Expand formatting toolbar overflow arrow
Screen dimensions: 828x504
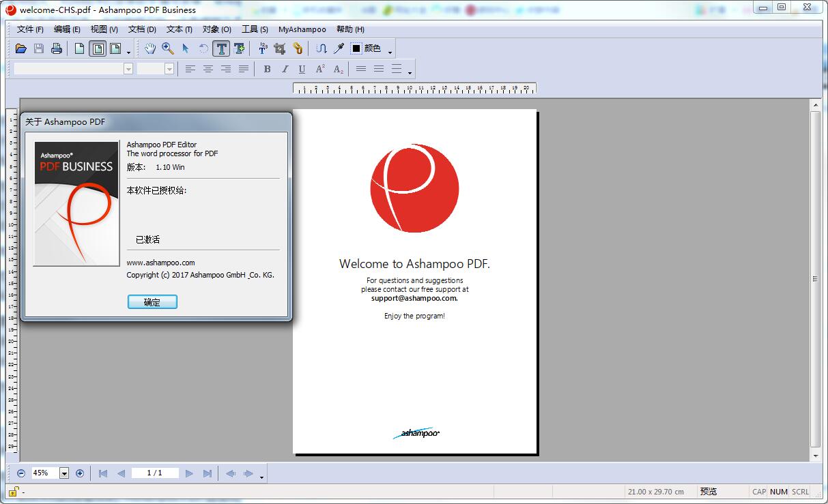click(x=410, y=72)
